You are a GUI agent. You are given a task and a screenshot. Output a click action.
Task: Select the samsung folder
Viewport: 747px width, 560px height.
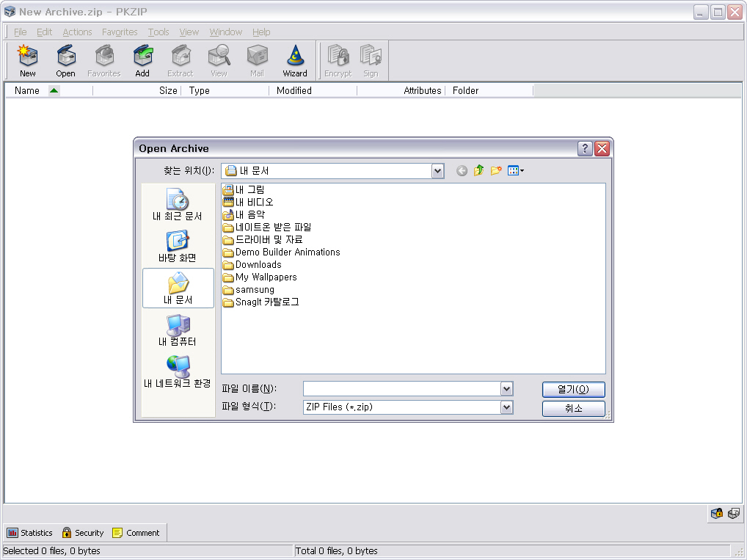click(249, 289)
